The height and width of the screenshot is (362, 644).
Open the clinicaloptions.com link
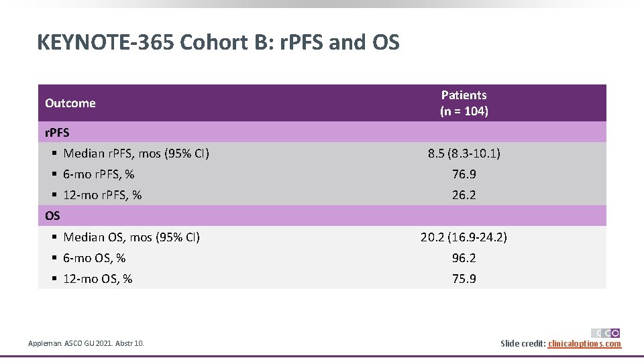(x=584, y=344)
